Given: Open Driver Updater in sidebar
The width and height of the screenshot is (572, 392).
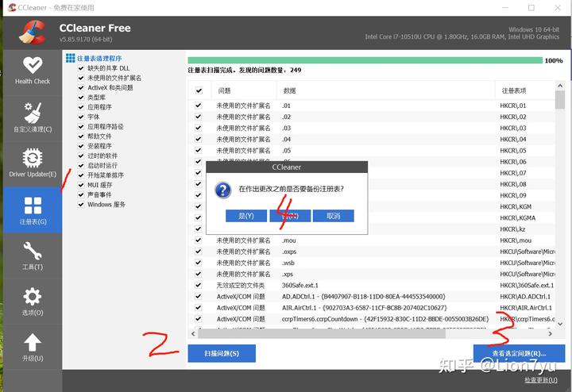Looking at the screenshot, I should tap(33, 163).
